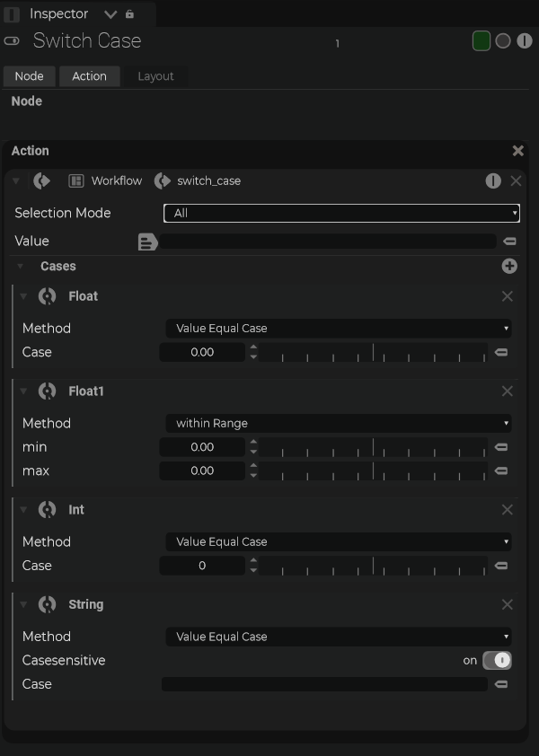Click the add case plus icon
The height and width of the screenshot is (756, 539).
[x=509, y=267]
